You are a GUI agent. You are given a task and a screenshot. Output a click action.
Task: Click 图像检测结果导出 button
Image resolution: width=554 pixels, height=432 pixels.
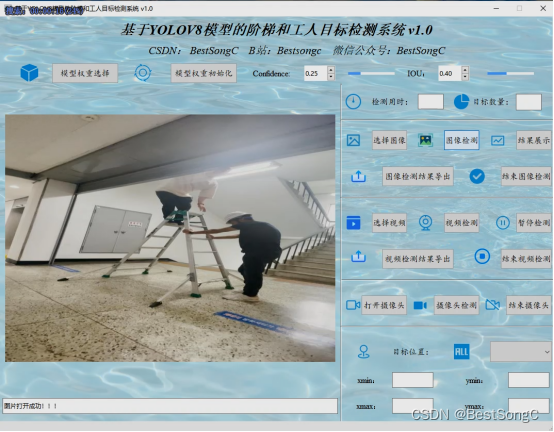pyautogui.click(x=418, y=176)
